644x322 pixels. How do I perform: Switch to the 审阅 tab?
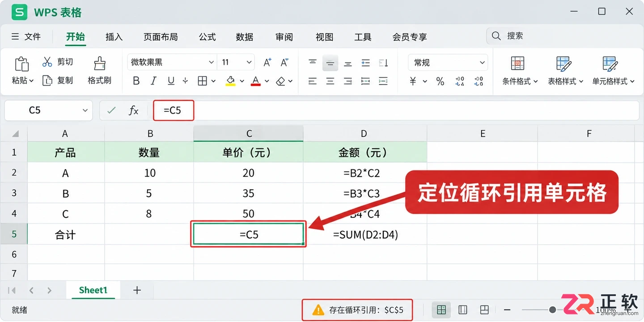(x=284, y=37)
